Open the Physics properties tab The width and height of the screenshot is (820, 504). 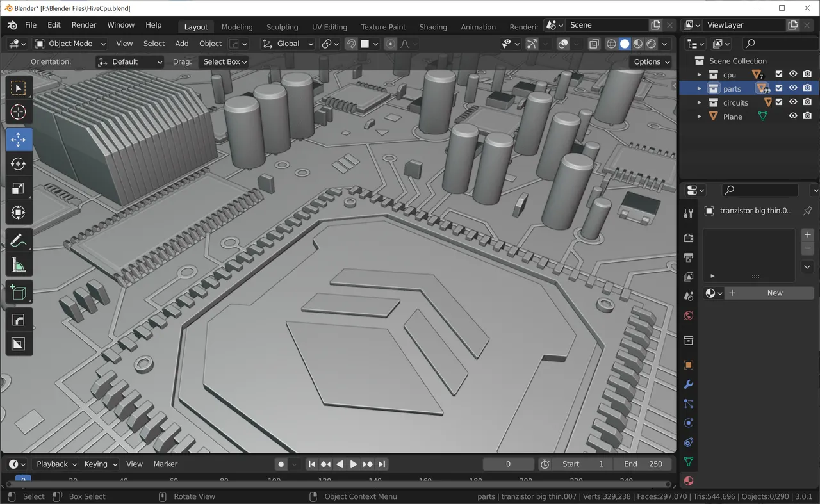click(689, 423)
